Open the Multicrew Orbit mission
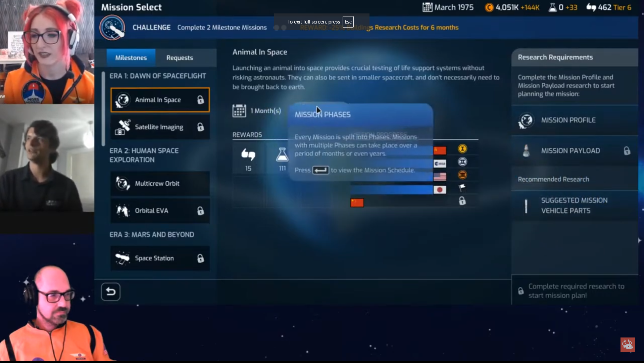Viewport: 644px width, 363px height. [160, 184]
